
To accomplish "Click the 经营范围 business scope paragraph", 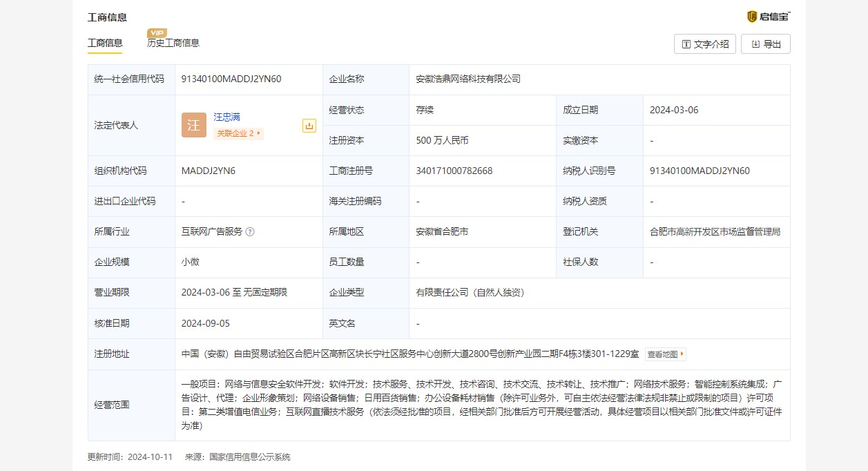I will coord(482,405).
